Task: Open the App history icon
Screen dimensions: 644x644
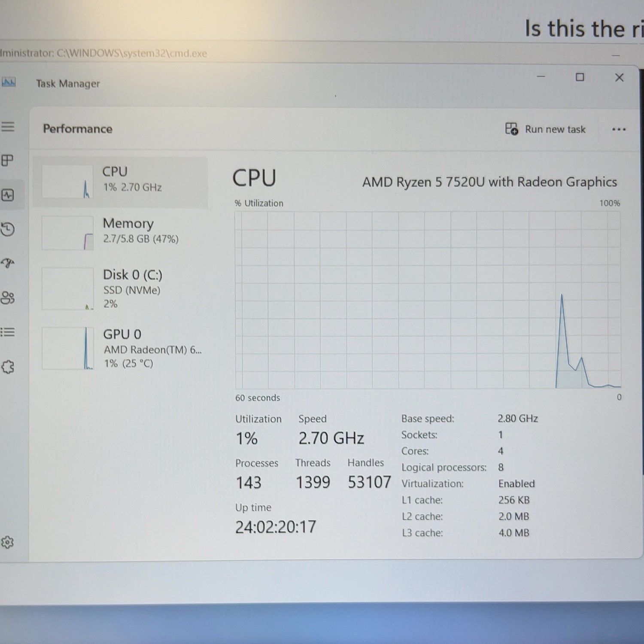Action: [x=8, y=229]
